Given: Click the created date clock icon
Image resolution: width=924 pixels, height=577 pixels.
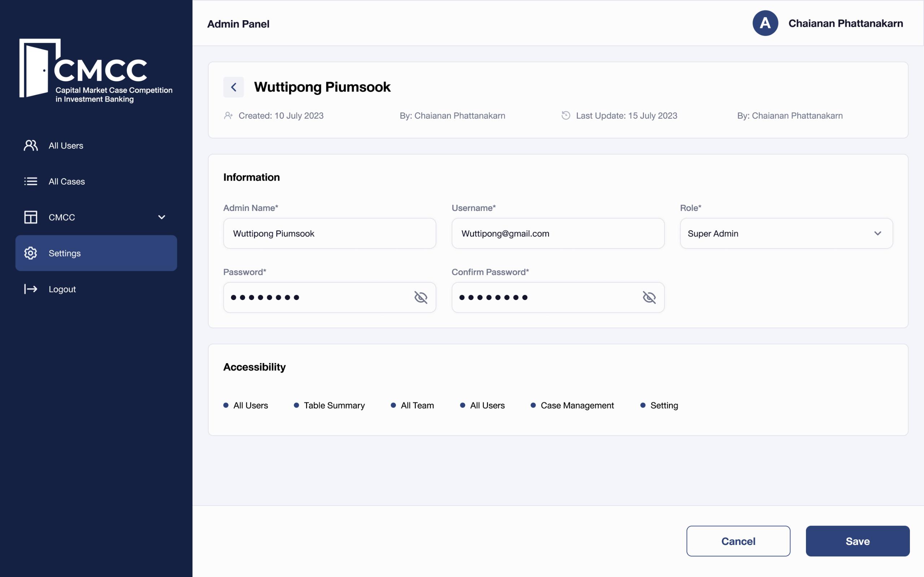Looking at the screenshot, I should point(567,115).
